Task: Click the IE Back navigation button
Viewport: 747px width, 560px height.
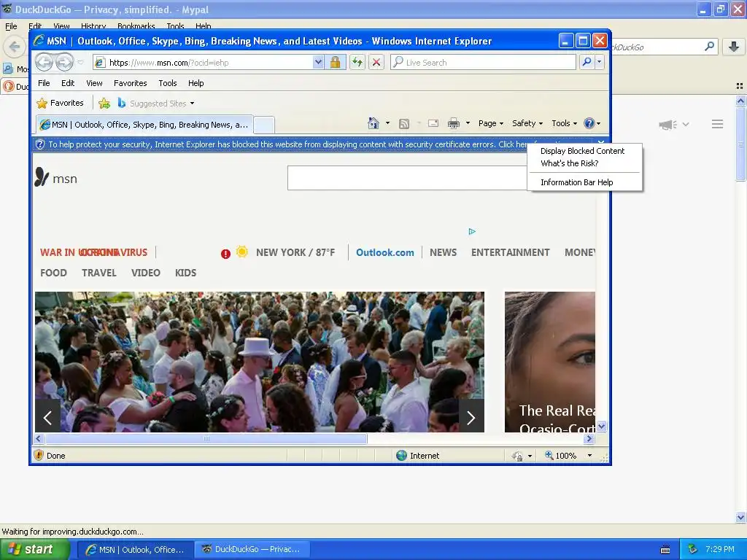Action: tap(44, 63)
